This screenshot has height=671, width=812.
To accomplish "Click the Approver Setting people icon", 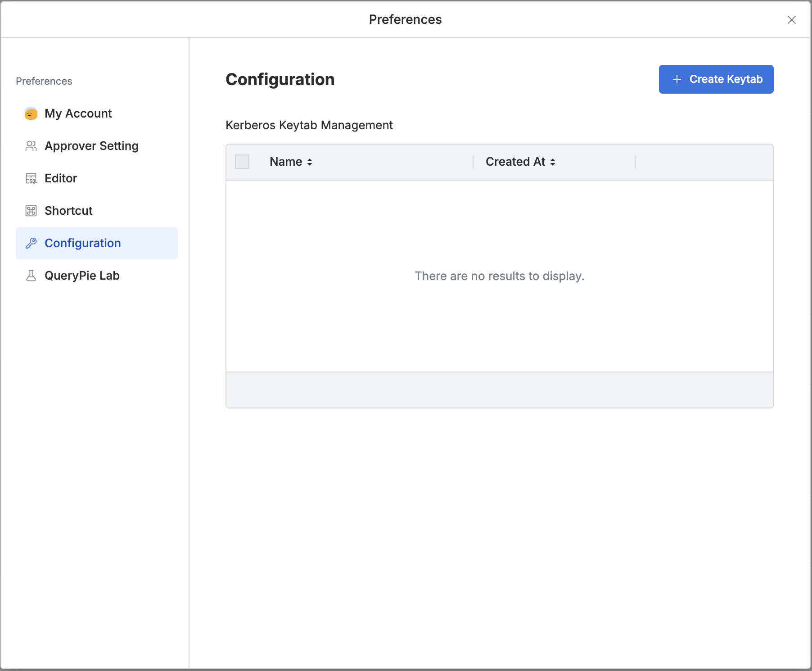I will coord(31,146).
